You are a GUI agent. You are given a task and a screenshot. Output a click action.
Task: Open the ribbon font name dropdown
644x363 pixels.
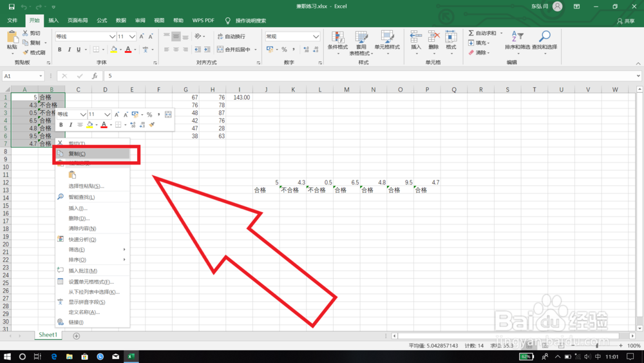[x=111, y=37]
